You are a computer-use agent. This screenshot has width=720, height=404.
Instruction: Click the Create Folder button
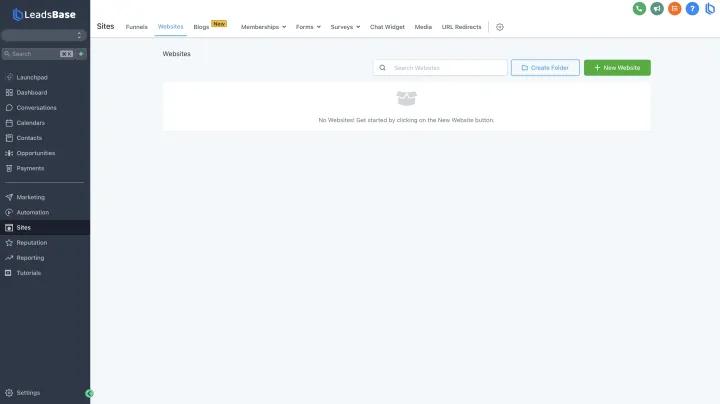(x=545, y=67)
